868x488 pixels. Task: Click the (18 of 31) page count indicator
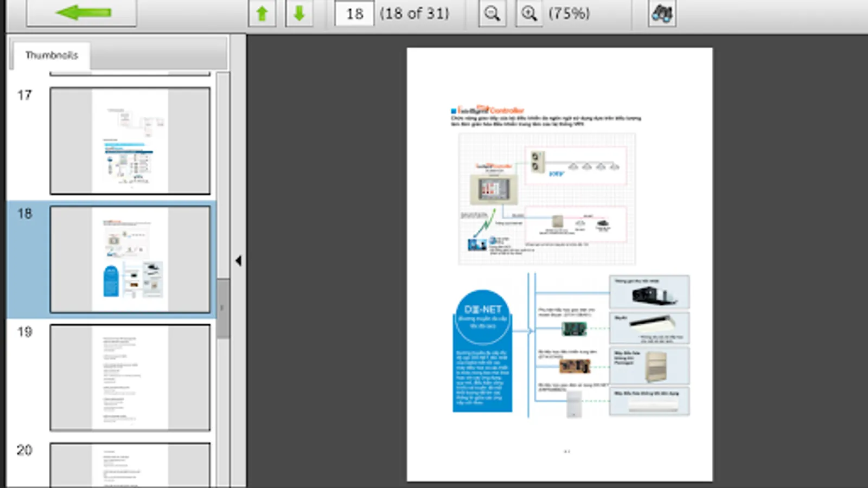pos(415,13)
